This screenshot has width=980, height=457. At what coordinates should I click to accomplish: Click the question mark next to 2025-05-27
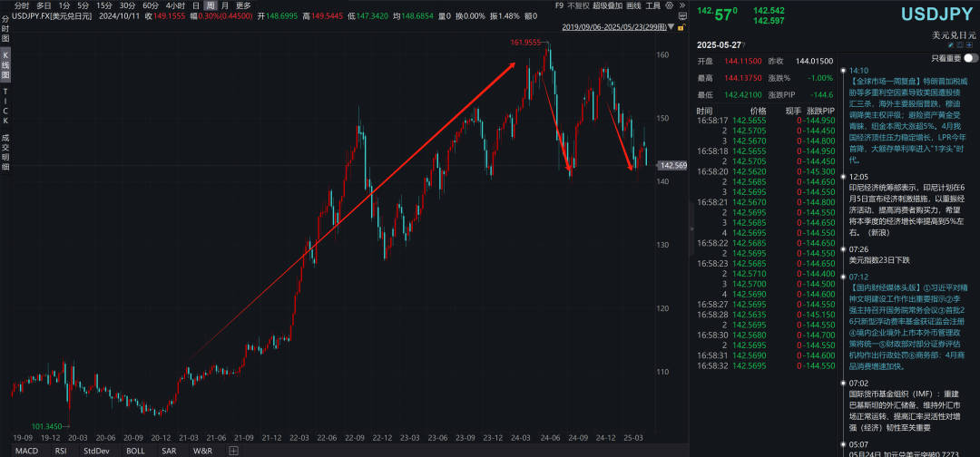pos(743,45)
